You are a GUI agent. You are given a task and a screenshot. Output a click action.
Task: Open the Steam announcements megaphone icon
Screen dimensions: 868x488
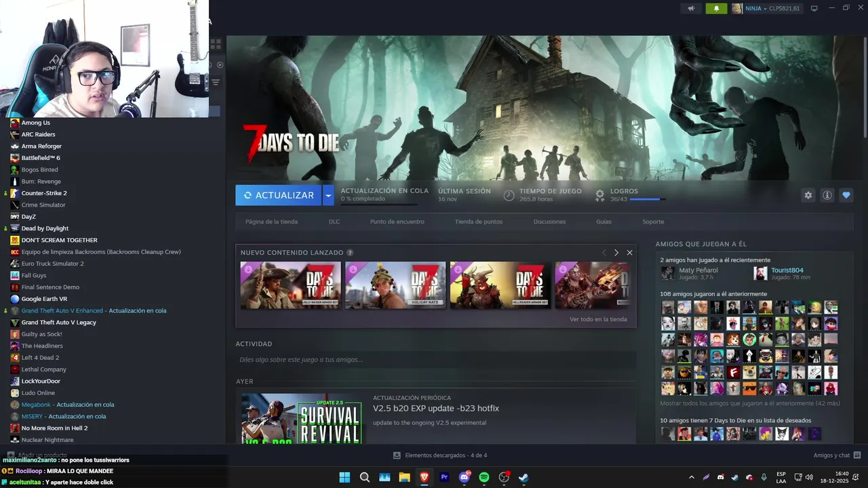[x=691, y=9]
